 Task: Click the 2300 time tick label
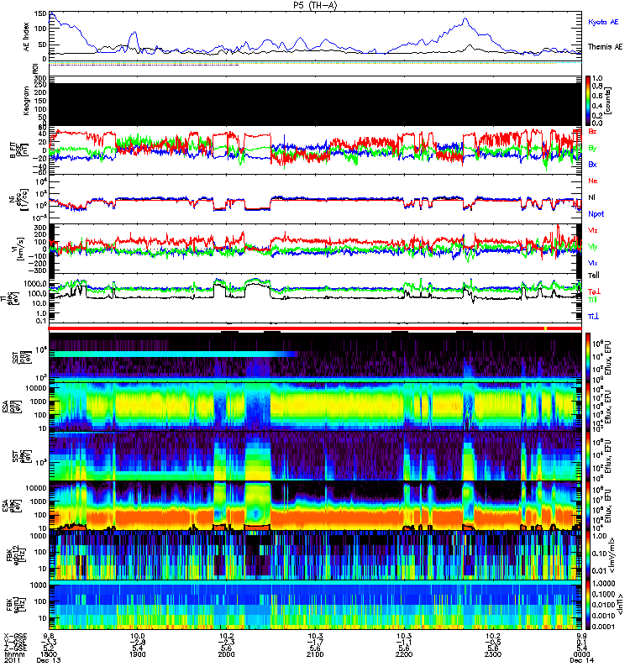[493, 654]
